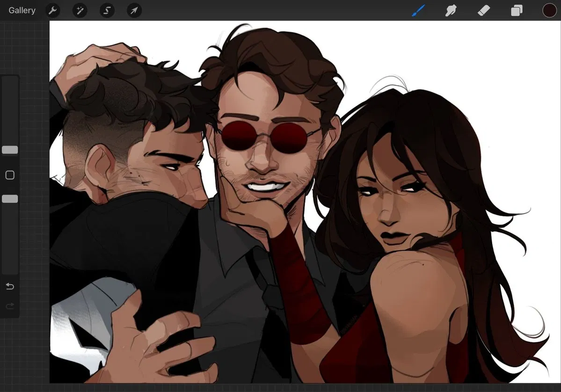Tap redo in the left sidebar
561x392 pixels.
(10, 306)
